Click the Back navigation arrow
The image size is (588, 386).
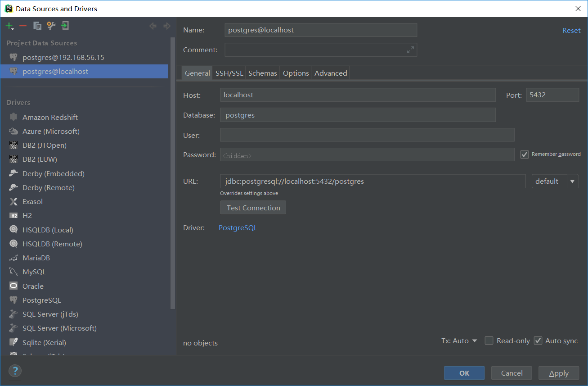(x=153, y=26)
